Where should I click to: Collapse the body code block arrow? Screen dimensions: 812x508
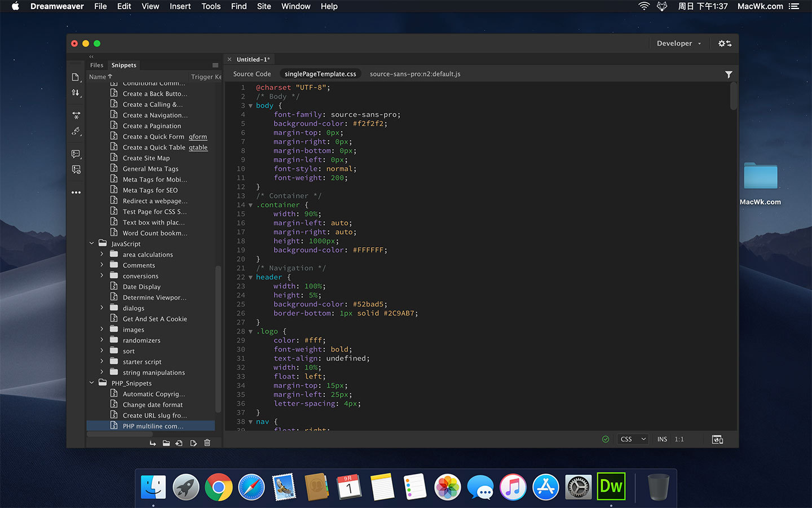point(250,106)
